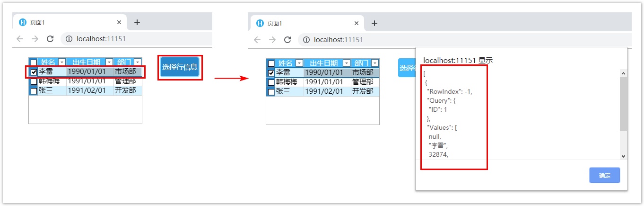The height and width of the screenshot is (206, 644).
Task: Select the 页面1 tab in the right browser
Action: [x=299, y=23]
